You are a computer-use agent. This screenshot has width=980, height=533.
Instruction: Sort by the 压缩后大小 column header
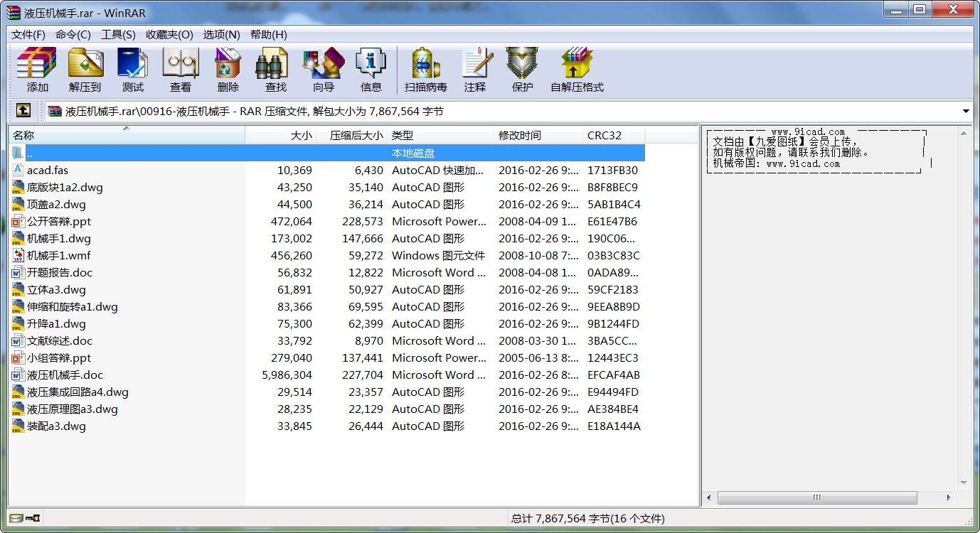tap(352, 135)
